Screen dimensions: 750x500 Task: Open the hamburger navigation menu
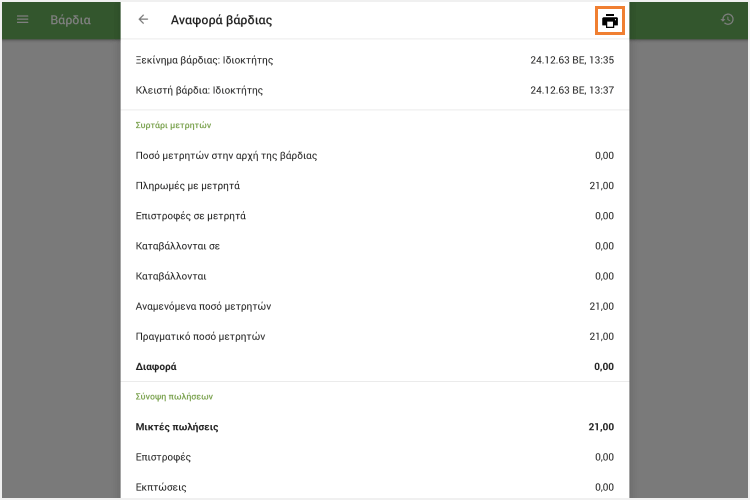pos(23,20)
